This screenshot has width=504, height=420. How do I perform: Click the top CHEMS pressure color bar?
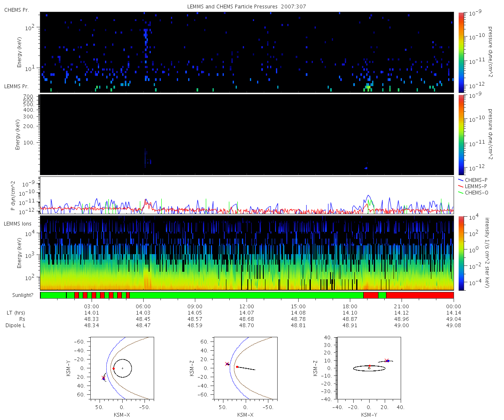tap(461, 52)
